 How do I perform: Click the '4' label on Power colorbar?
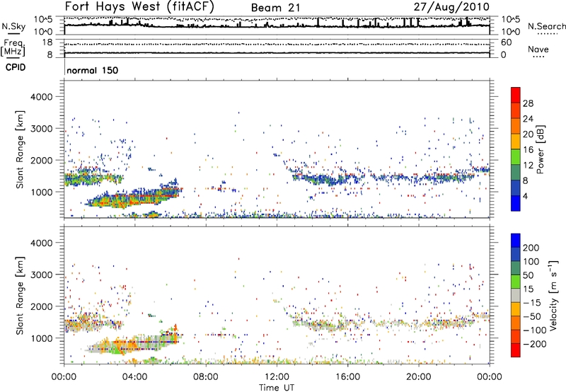[526, 196]
